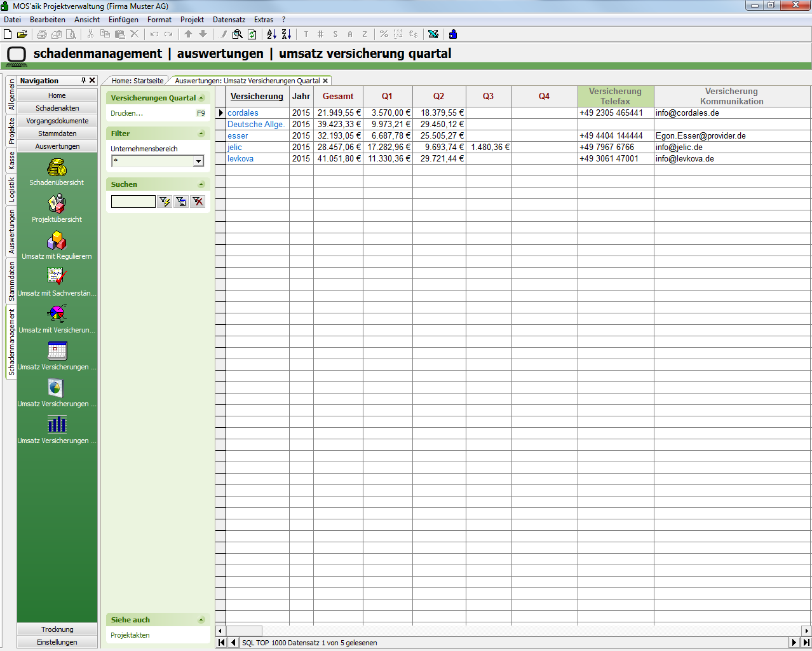Collapse the Siehe auch section
Viewport: 812px width, 651px height.
tap(201, 620)
